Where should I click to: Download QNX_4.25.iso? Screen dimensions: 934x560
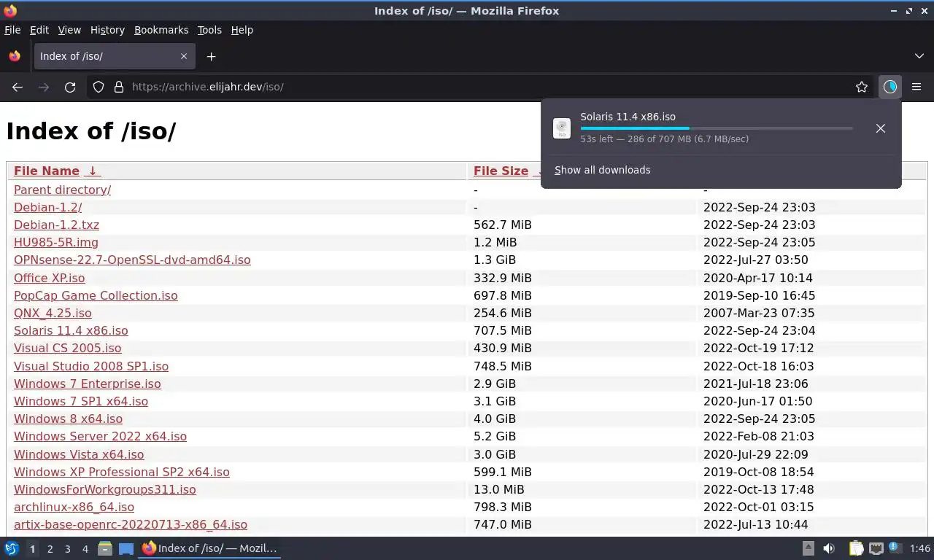[53, 313]
